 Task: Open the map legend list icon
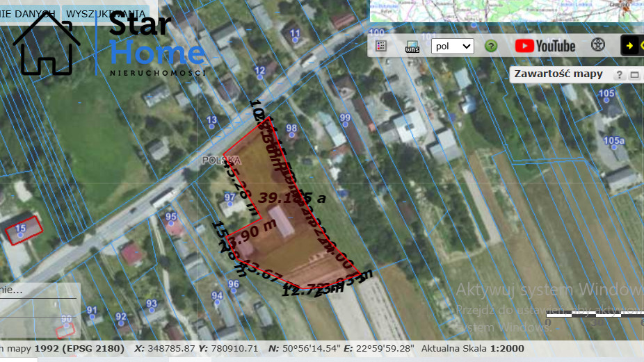(380, 46)
